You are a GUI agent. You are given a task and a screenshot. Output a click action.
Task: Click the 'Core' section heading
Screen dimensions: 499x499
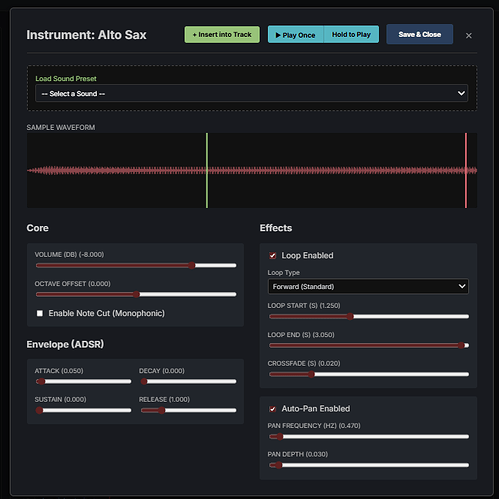point(37,228)
